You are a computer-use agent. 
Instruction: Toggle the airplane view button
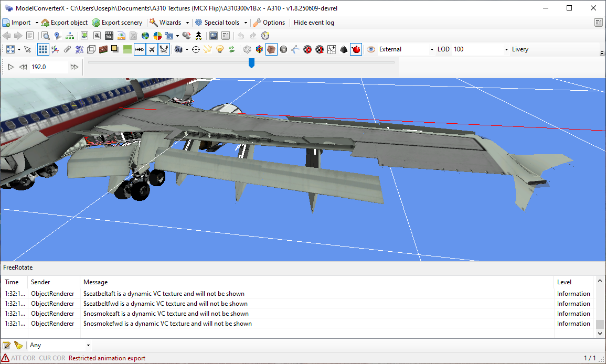pyautogui.click(x=152, y=49)
